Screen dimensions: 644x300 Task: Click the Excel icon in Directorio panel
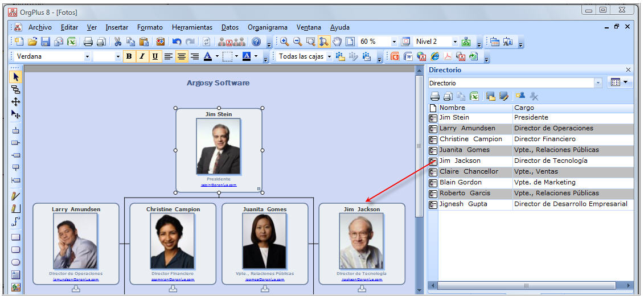pyautogui.click(x=474, y=96)
